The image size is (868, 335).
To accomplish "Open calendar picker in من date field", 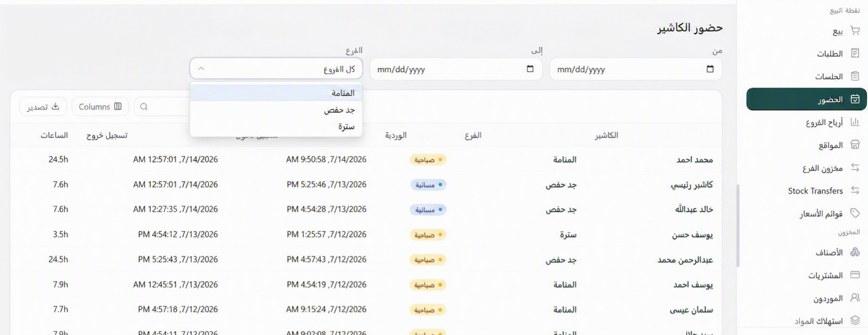I will (710, 69).
